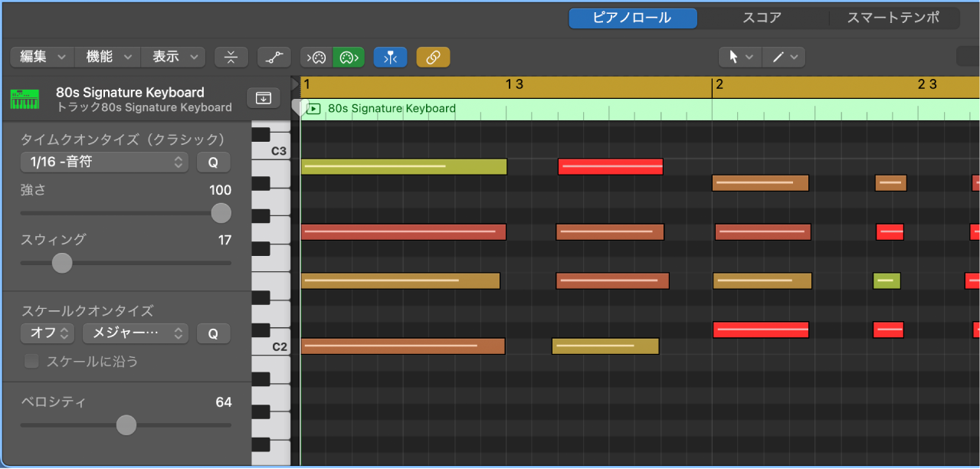
Task: Enable Catch Playhead mode
Action: pos(391,57)
